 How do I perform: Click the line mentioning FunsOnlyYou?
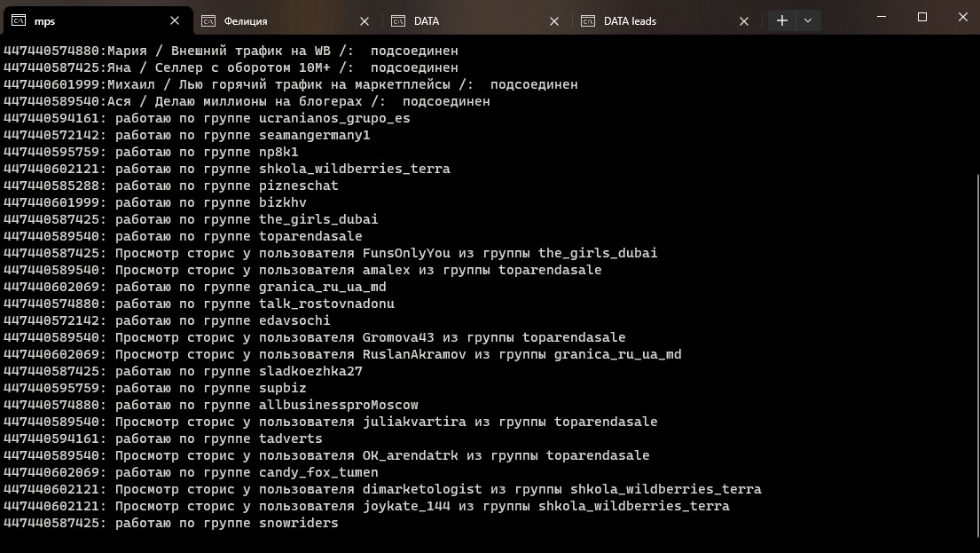coord(331,253)
